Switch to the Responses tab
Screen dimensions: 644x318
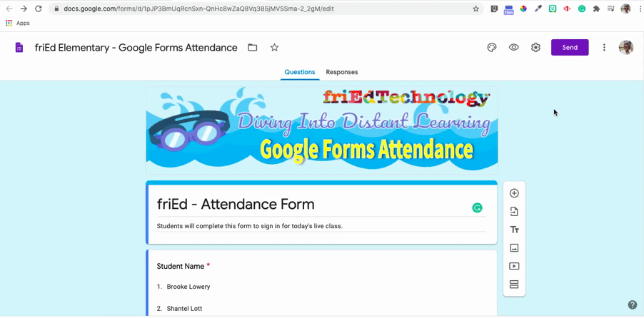(342, 72)
